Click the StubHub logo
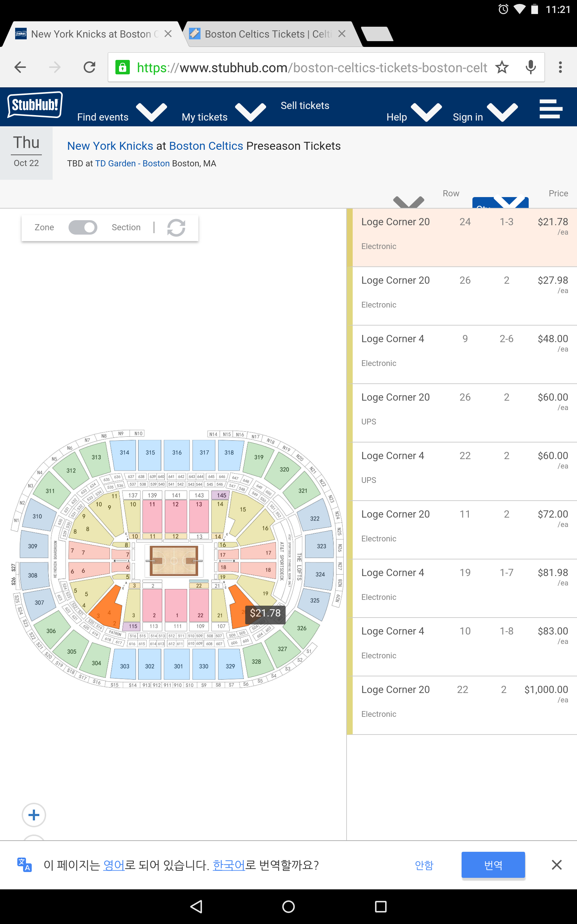Image resolution: width=577 pixels, height=924 pixels. coord(35,105)
